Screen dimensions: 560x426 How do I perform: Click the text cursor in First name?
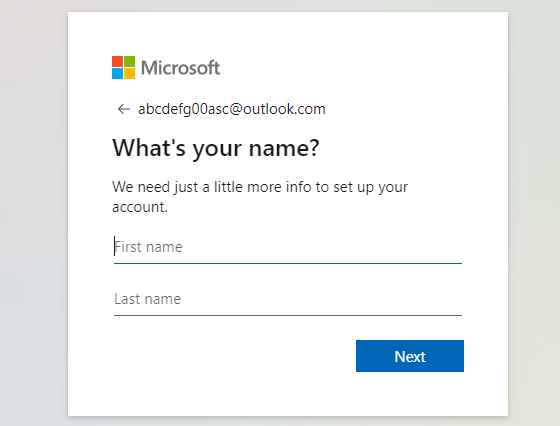[x=115, y=246]
